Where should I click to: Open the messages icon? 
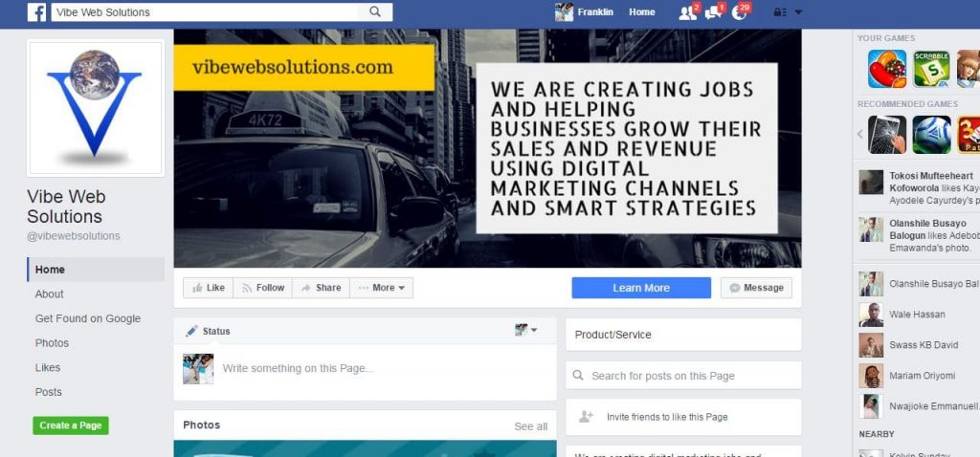(712, 12)
